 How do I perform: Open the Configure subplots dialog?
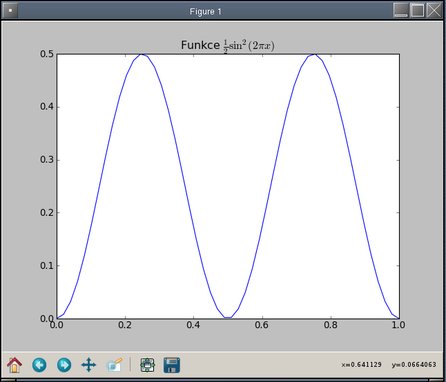pos(147,365)
